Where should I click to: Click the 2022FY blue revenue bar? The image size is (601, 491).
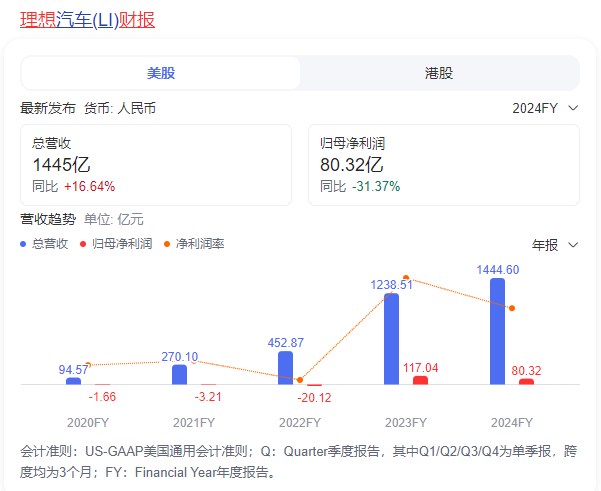[x=285, y=368]
